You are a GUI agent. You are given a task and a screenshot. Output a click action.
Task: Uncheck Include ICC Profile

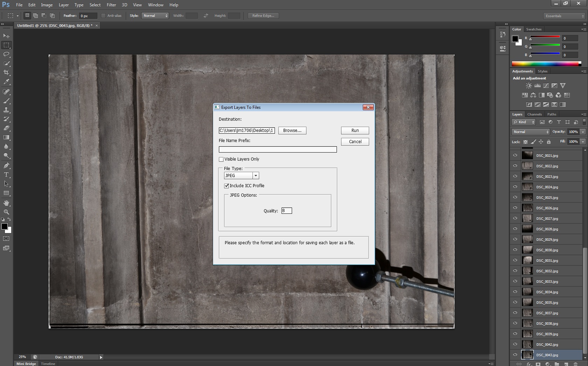coord(227,186)
